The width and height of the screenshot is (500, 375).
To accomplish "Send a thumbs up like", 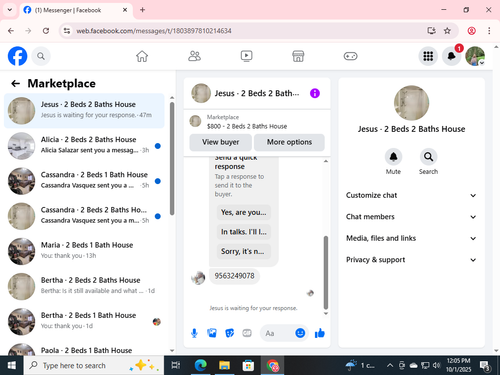I will coord(320,333).
